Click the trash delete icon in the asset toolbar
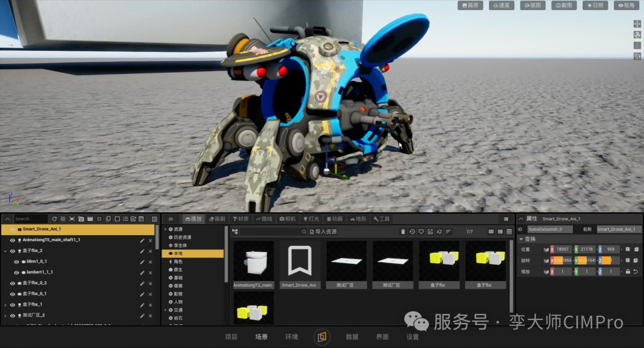The height and width of the screenshot is (348, 644). click(403, 232)
